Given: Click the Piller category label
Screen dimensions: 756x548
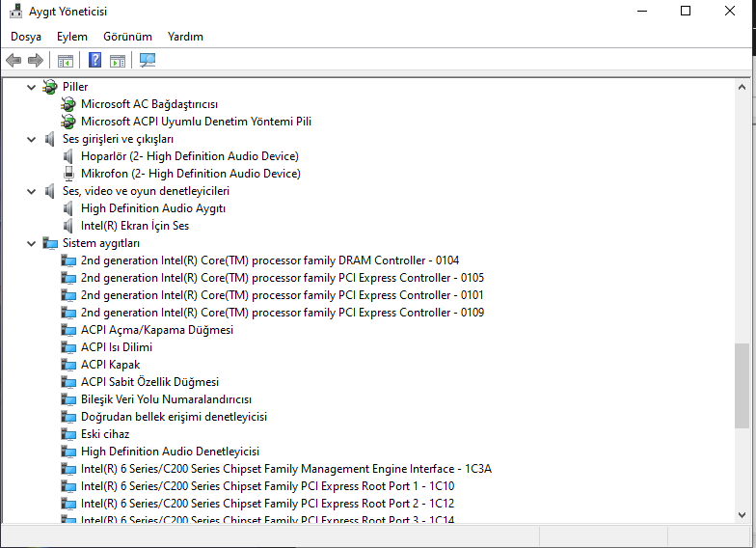Looking at the screenshot, I should [75, 87].
